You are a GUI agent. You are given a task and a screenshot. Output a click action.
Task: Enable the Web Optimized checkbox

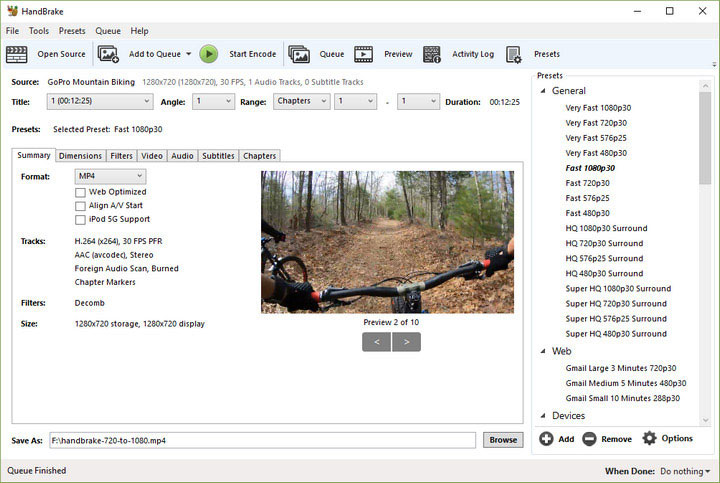[x=80, y=192]
